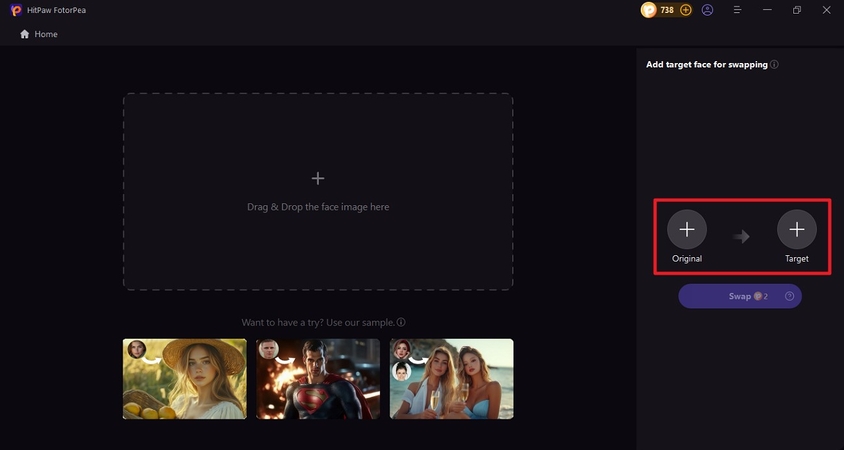Screen dimensions: 844x450
Task: Click the home house icon
Action: click(x=24, y=34)
